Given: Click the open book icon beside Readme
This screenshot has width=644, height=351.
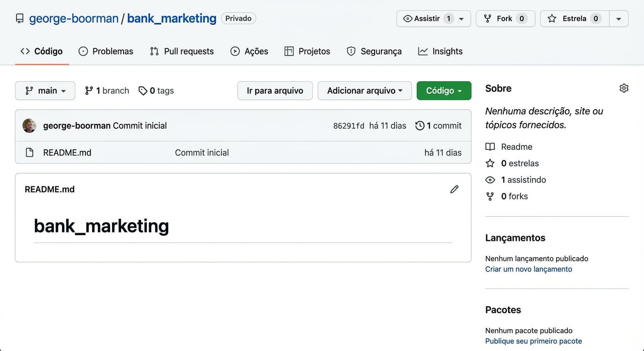Looking at the screenshot, I should tap(490, 147).
